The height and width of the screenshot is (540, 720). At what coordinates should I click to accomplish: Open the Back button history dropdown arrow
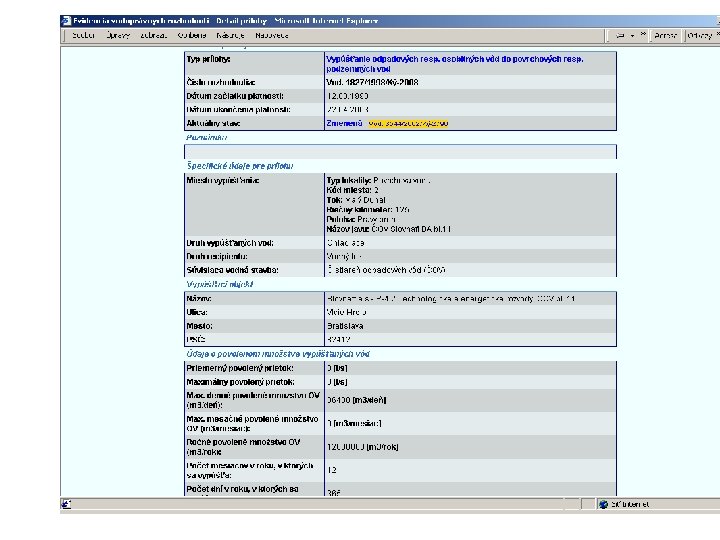[632, 35]
